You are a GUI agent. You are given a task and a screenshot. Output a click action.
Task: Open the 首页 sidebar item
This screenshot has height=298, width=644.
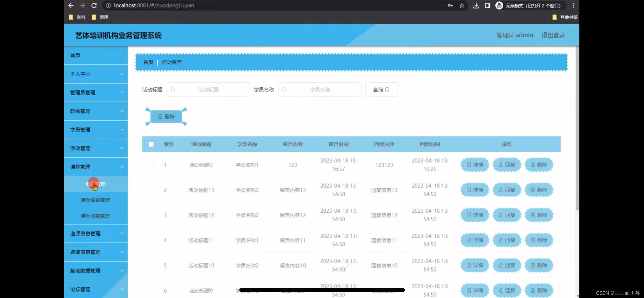[96, 55]
